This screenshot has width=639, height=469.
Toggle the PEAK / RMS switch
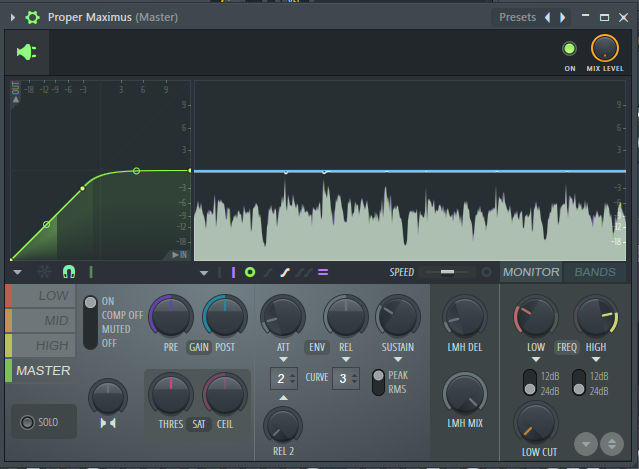[378, 382]
